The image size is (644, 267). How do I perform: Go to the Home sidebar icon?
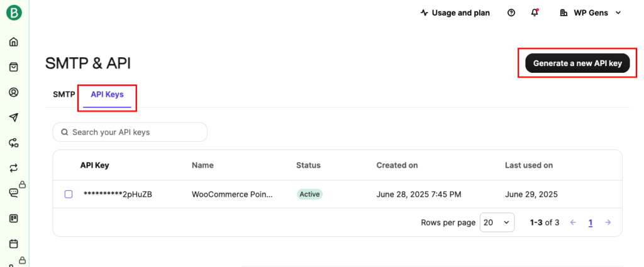[14, 42]
